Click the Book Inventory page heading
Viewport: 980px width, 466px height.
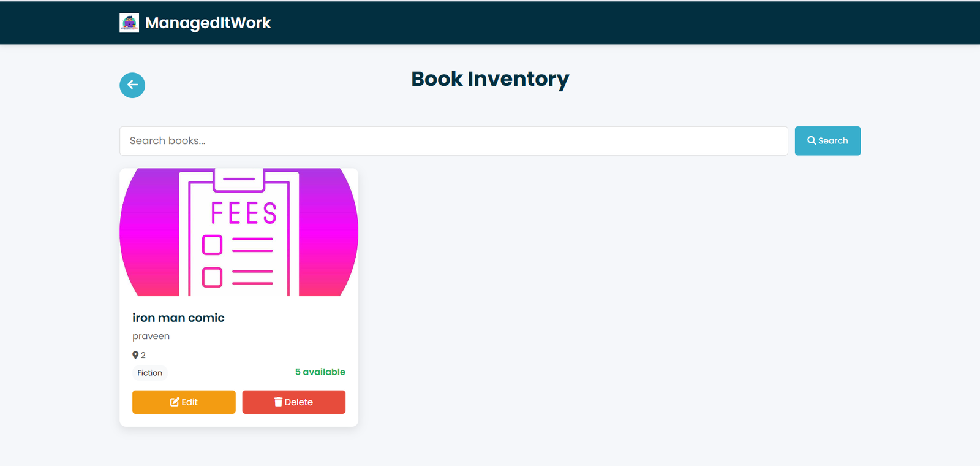(489, 79)
